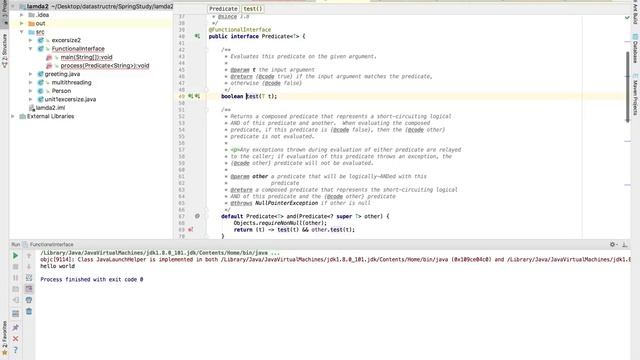The height and width of the screenshot is (360, 640).
Task: Expand the multithreading class node
Action: coord(31,82)
